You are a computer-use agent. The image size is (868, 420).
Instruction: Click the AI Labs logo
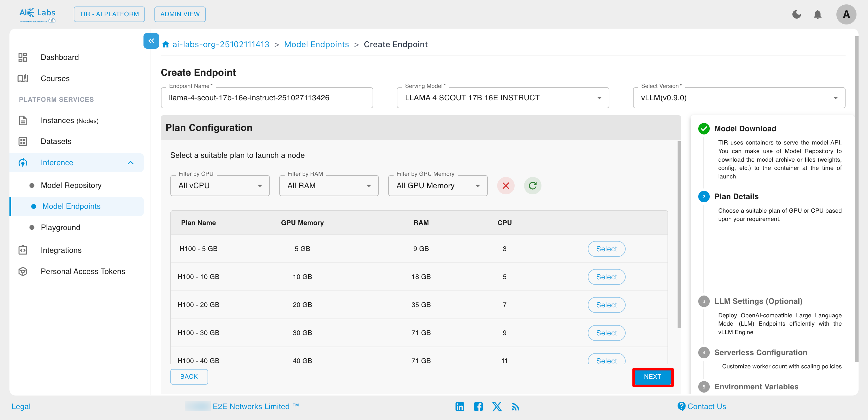click(x=37, y=15)
